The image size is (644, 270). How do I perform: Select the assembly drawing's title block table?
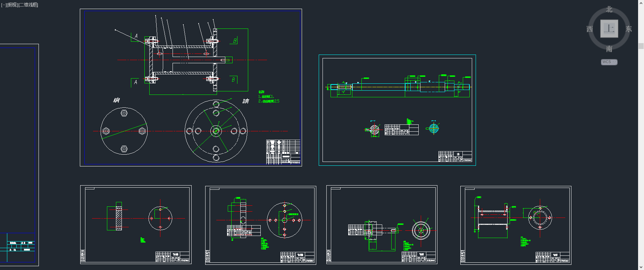click(x=283, y=152)
